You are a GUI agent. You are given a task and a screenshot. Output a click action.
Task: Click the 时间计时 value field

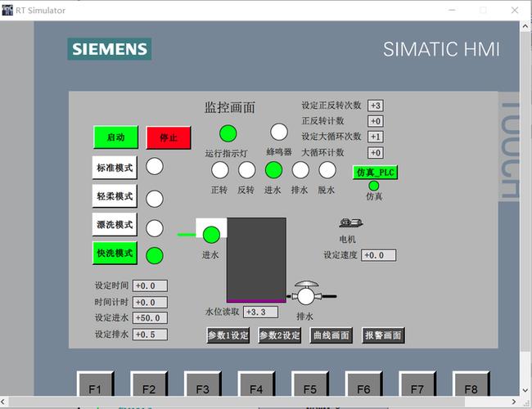150,302
